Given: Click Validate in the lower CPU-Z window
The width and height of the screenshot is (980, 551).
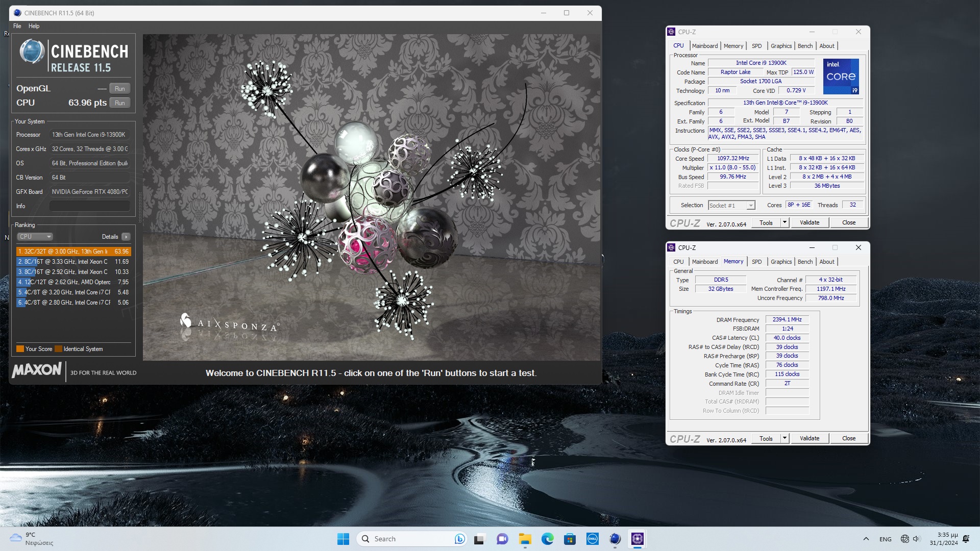Looking at the screenshot, I should [x=810, y=438].
